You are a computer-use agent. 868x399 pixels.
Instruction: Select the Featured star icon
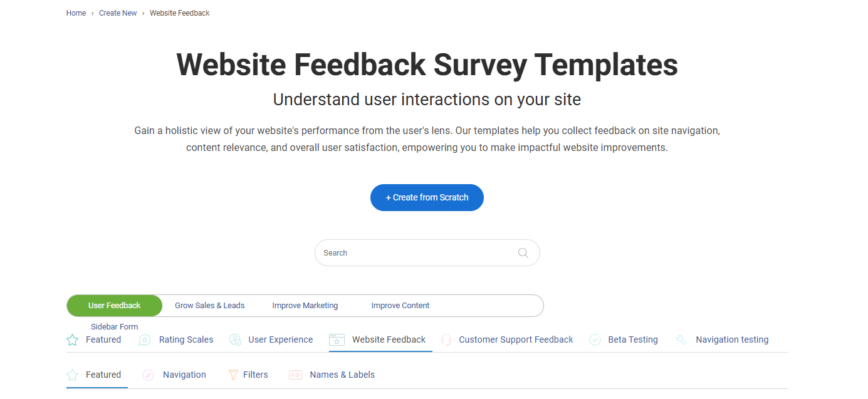click(71, 339)
